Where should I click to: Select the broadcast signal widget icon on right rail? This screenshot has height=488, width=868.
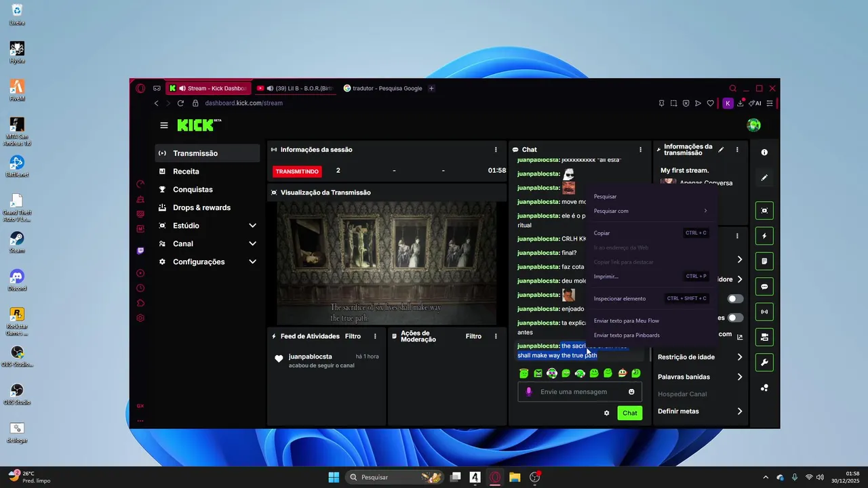point(764,312)
